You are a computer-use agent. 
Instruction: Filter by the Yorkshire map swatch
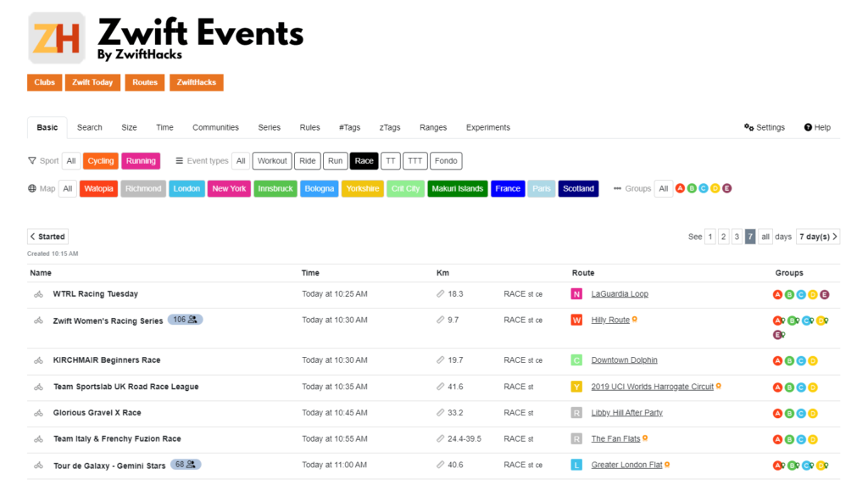tap(363, 189)
